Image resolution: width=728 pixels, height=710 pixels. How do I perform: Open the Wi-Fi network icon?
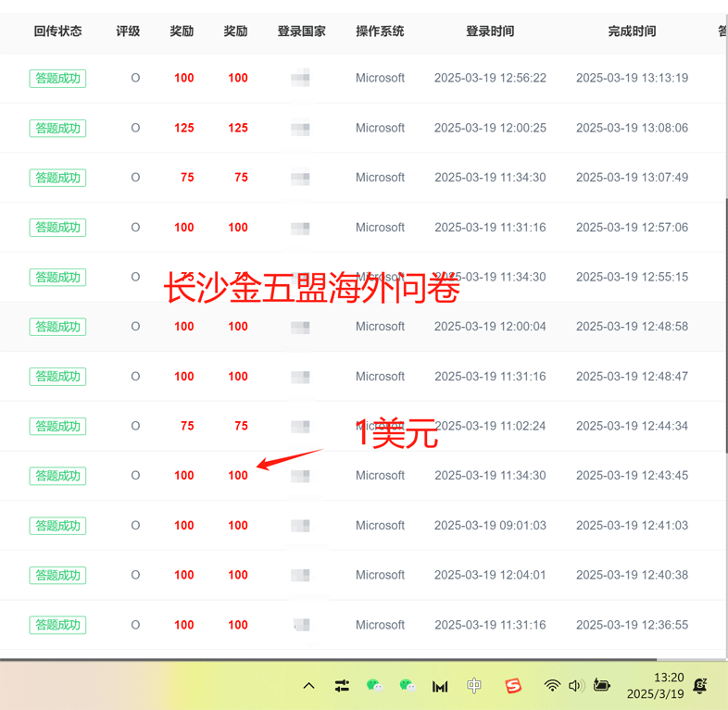(552, 685)
